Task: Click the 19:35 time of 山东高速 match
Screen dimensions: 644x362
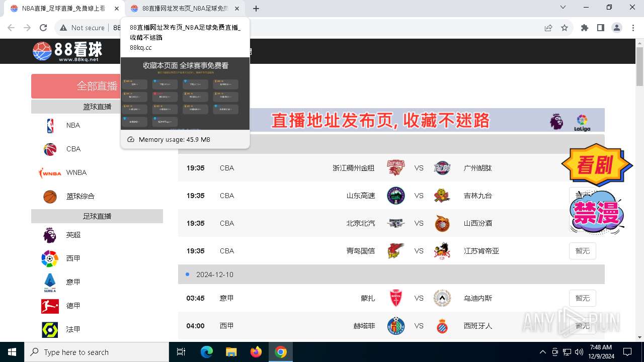Action: [195, 196]
